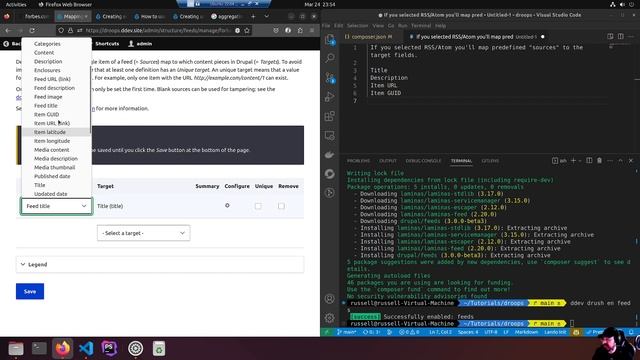Split the terminal panel
The height and width of the screenshot is (360, 640).
pos(589,161)
